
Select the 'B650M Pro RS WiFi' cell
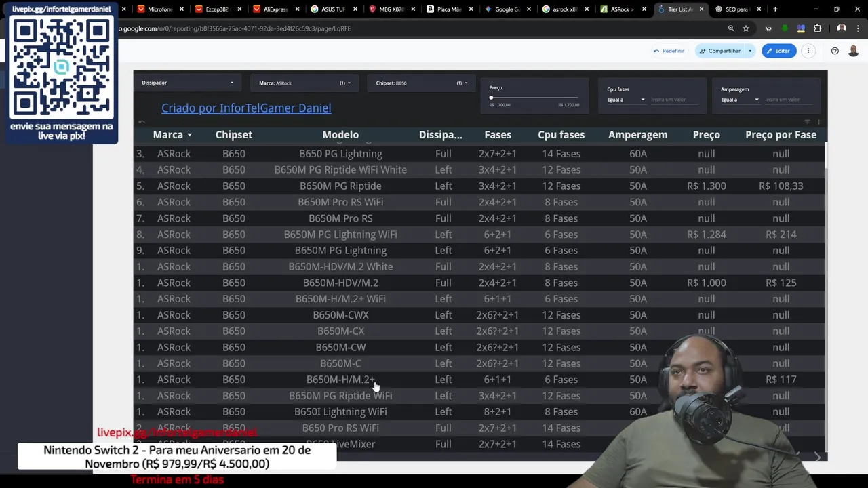[340, 202]
